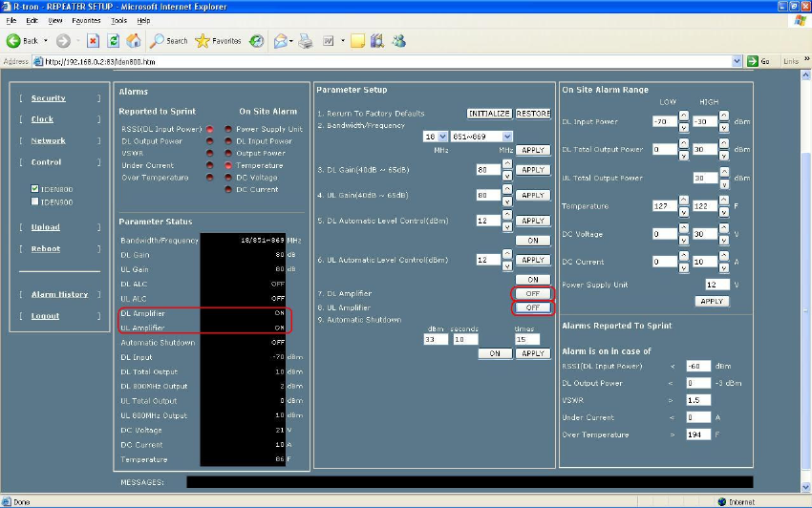Viewport: 812px width, 508px height.
Task: Click the INITIALIZE factory defaults button
Action: point(489,114)
